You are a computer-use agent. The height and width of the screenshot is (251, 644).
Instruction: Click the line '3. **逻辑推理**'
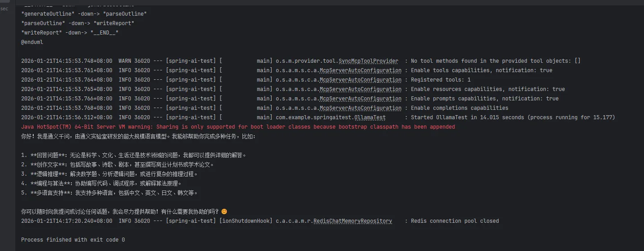point(110,174)
